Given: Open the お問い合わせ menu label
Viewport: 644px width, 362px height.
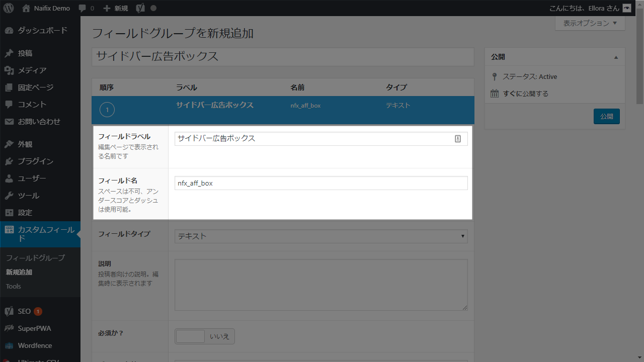Looking at the screenshot, I should coord(39,122).
